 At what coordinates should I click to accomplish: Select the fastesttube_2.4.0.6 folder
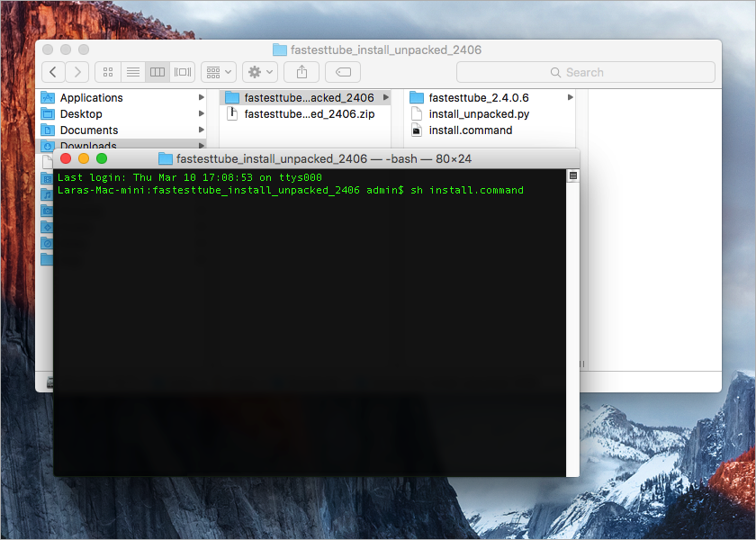point(490,97)
